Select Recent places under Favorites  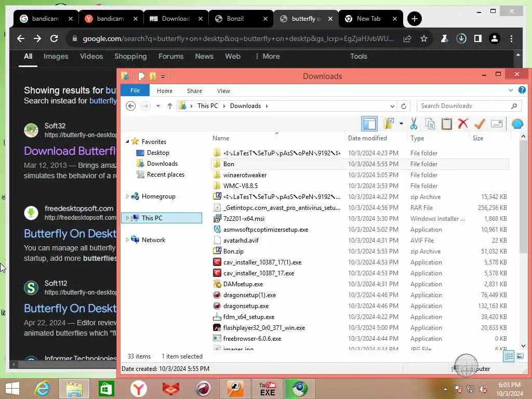pyautogui.click(x=166, y=175)
